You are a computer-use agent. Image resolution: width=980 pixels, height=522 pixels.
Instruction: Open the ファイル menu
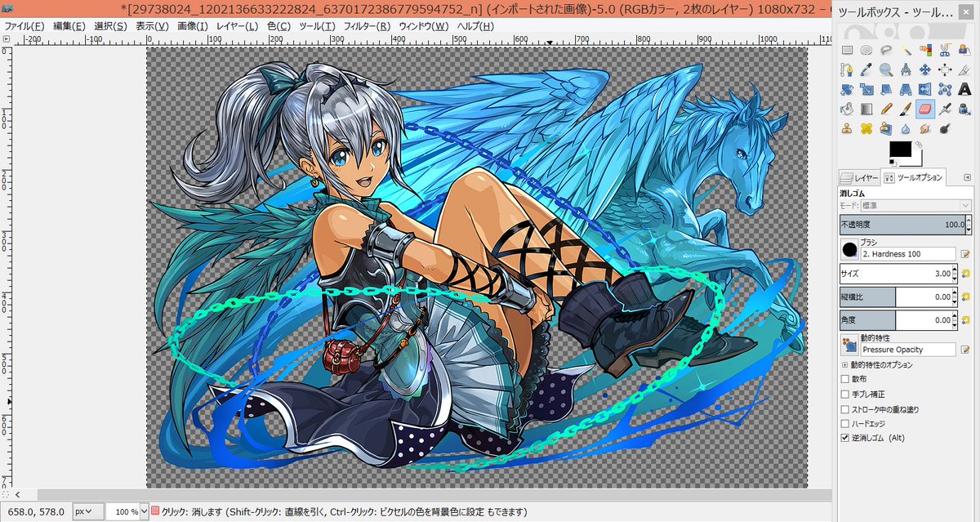pos(24,26)
